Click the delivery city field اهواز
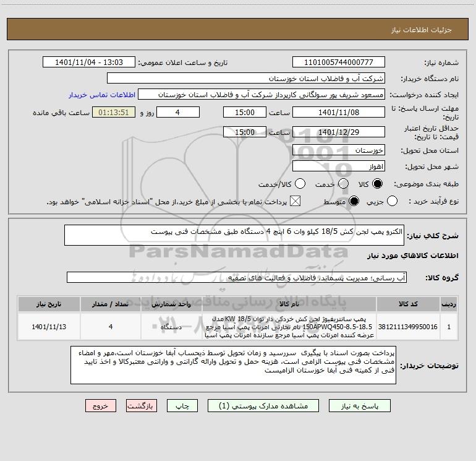 point(339,166)
